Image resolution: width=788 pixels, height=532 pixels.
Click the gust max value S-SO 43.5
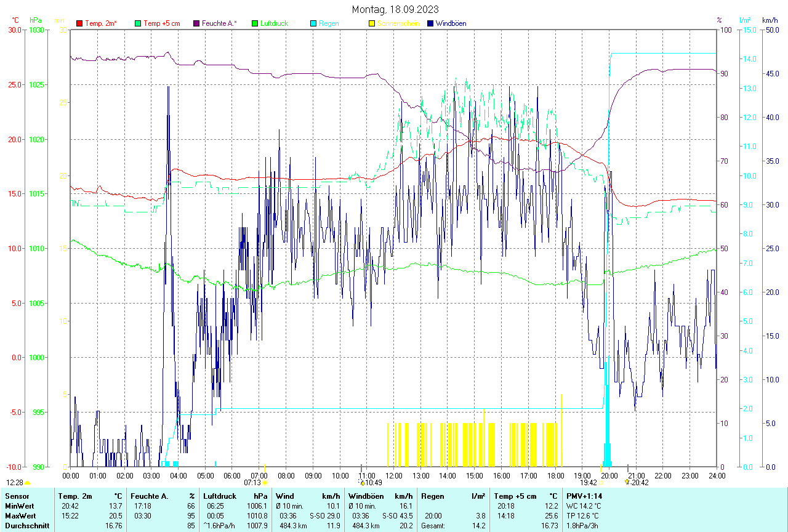click(397, 515)
